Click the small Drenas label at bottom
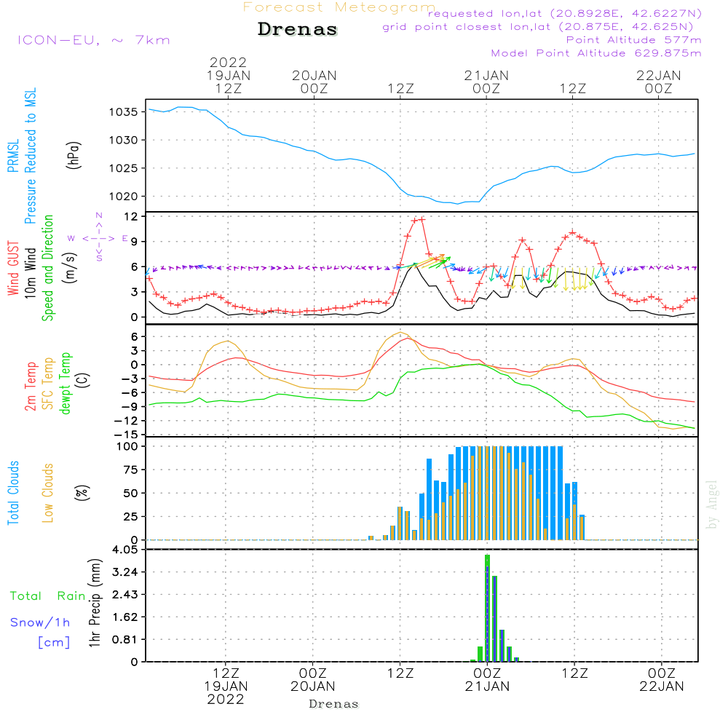The width and height of the screenshot is (728, 728). (x=333, y=704)
